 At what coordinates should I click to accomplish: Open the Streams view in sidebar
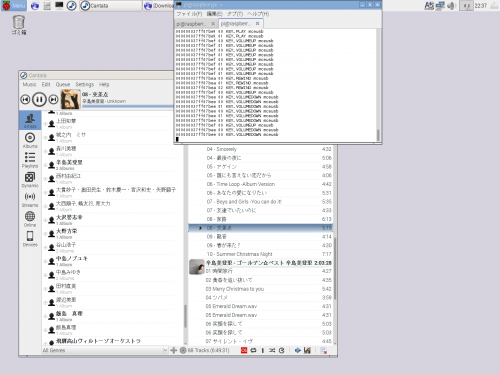pos(30,200)
